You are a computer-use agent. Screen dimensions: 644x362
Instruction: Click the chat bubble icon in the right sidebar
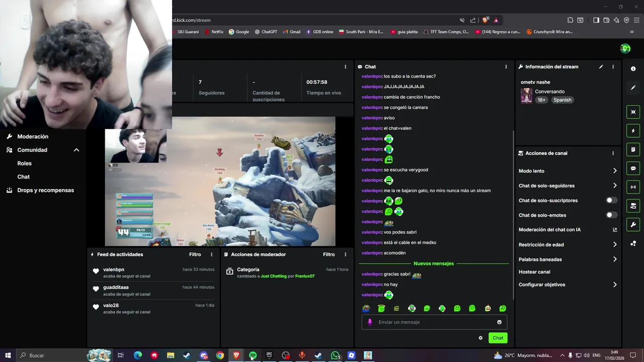633,168
